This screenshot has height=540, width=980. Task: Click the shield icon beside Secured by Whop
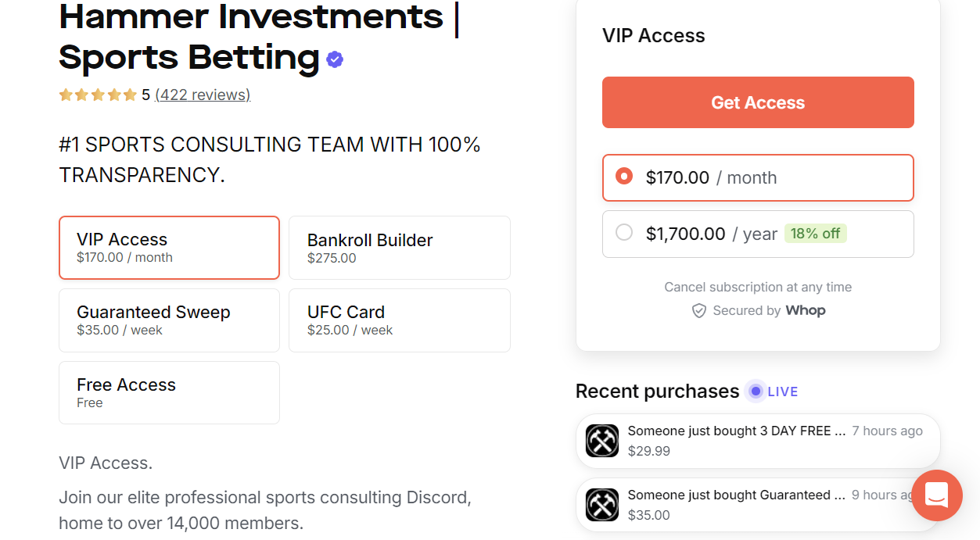pyautogui.click(x=698, y=310)
